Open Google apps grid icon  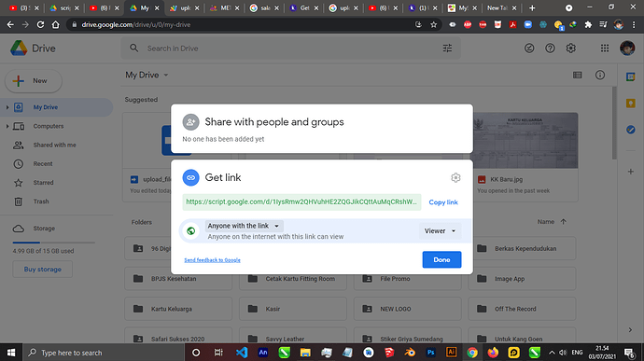(x=605, y=49)
